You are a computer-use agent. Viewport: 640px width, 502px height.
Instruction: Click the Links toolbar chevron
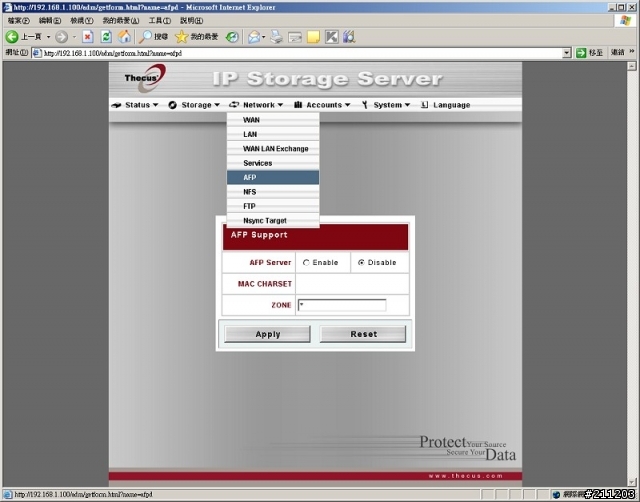(632, 51)
